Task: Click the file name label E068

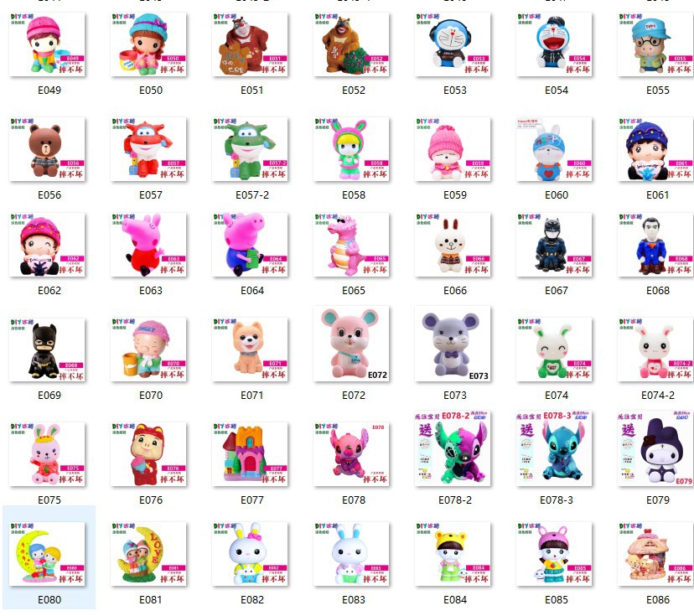Action: [x=658, y=291]
